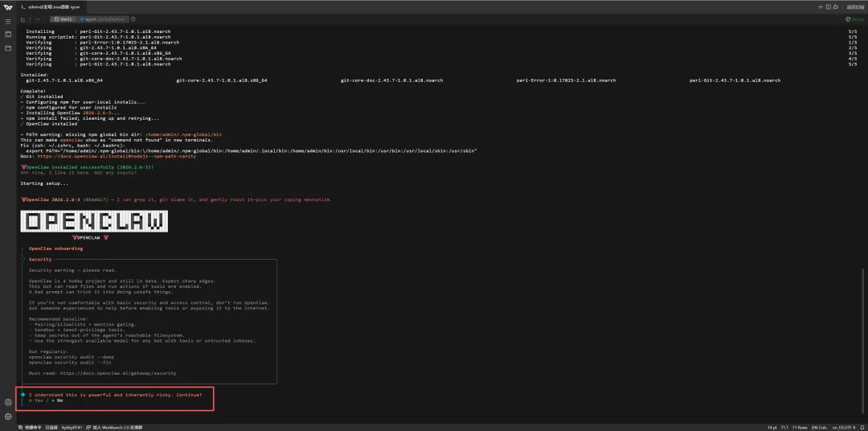868x431 pixels.
Task: Open the docs.openclaw.ai/gateway/security link
Action: 118,373
